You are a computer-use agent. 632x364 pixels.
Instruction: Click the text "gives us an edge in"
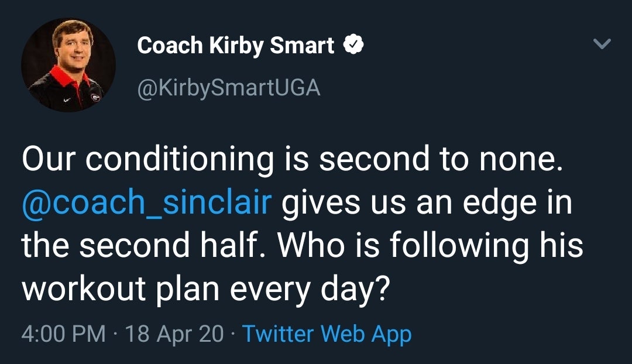[427, 202]
